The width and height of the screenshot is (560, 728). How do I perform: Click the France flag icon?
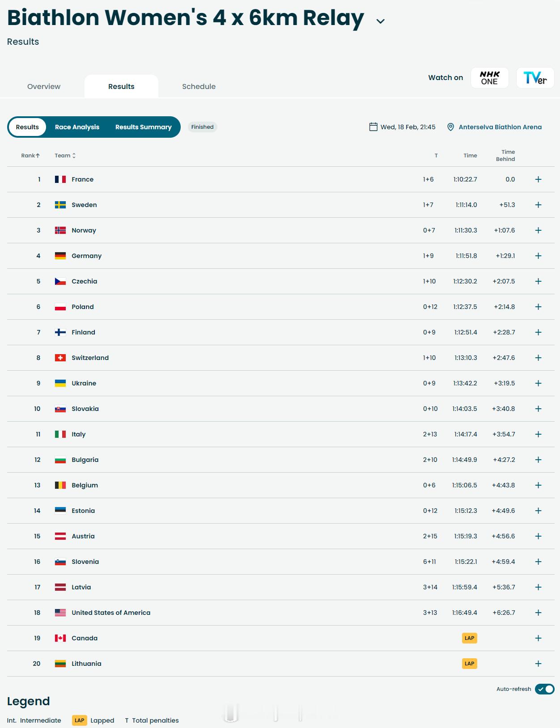(x=60, y=179)
